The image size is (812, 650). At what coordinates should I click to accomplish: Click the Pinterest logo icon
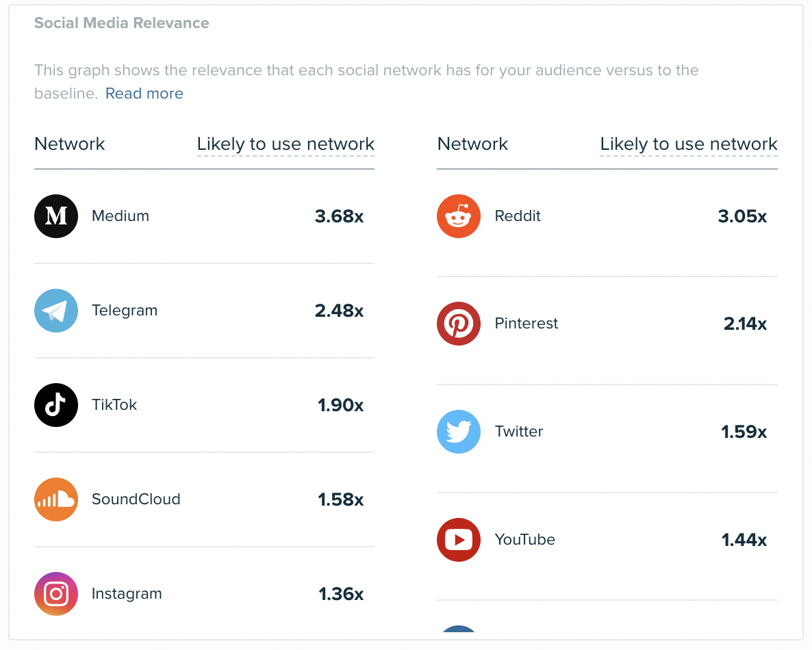pos(459,324)
